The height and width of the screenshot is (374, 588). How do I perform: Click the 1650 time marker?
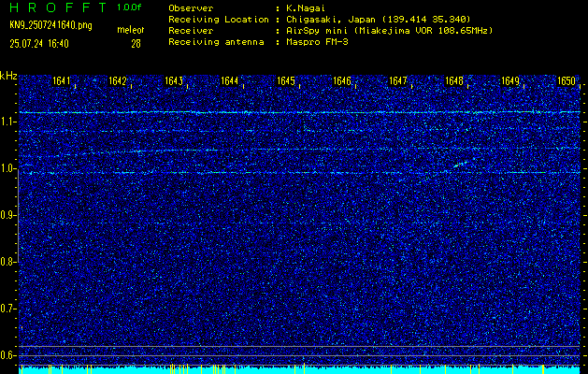(x=566, y=81)
